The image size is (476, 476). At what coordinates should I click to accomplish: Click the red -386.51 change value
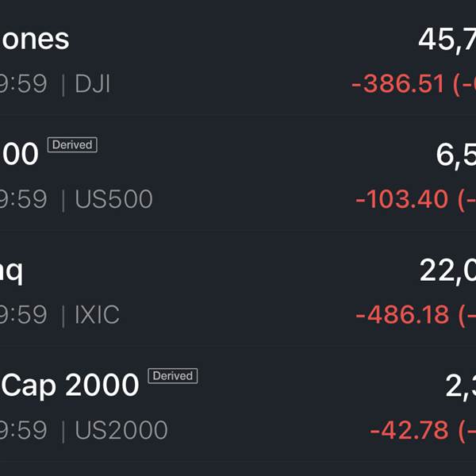[x=398, y=84]
